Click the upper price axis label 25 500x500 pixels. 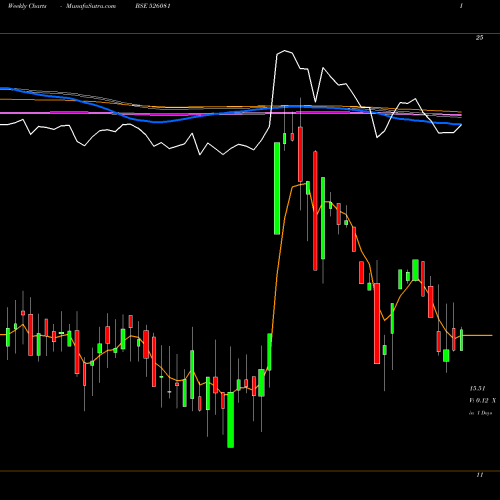coord(479,38)
